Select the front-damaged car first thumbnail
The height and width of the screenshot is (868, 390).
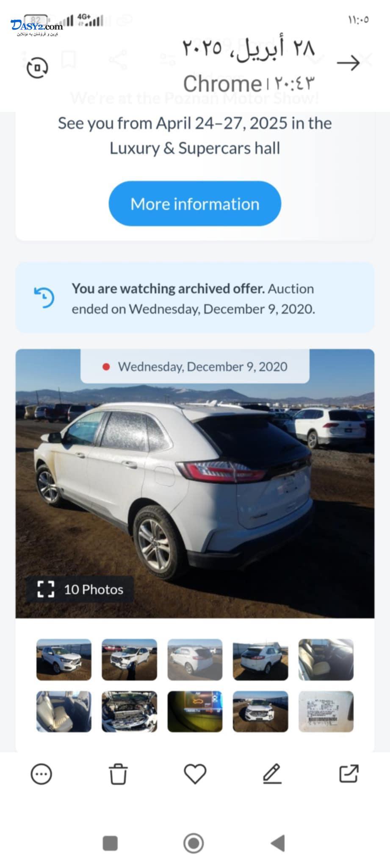pos(64,659)
